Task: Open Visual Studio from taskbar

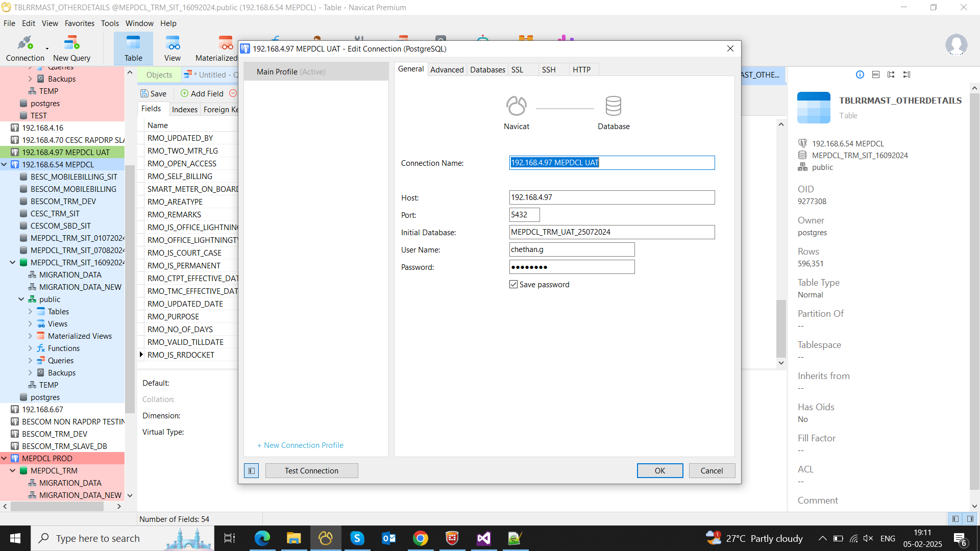Action: pos(484,538)
